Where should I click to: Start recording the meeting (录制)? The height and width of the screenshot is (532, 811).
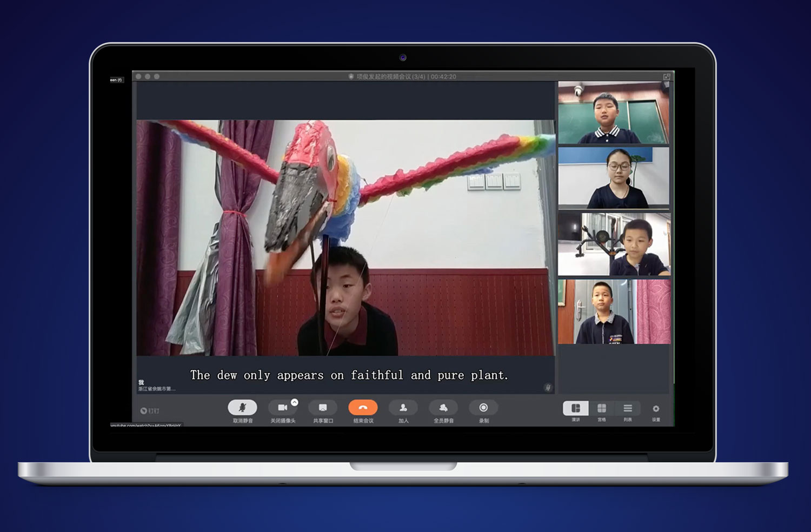pos(483,408)
